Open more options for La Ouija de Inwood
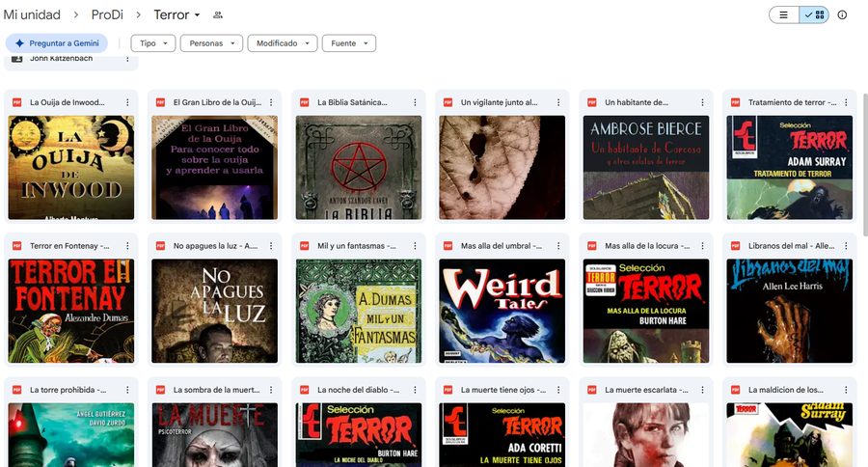This screenshot has height=467, width=868. point(127,102)
